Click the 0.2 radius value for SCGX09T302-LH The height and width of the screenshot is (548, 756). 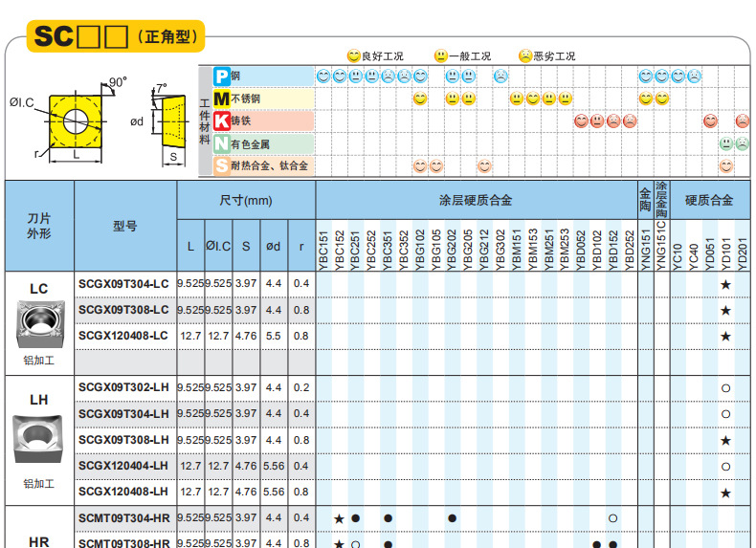pos(301,387)
